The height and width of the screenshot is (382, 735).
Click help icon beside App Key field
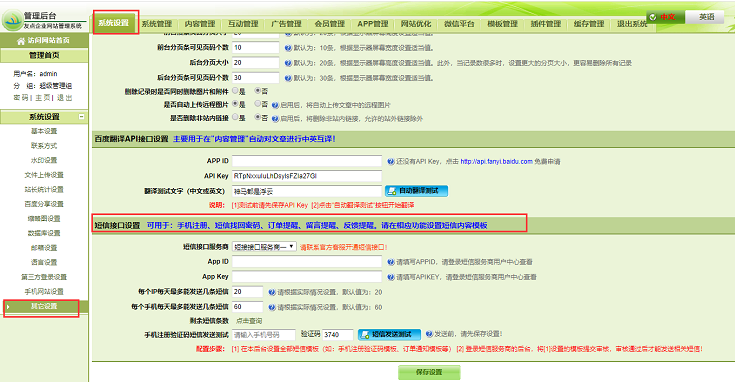pyautogui.click(x=390, y=277)
